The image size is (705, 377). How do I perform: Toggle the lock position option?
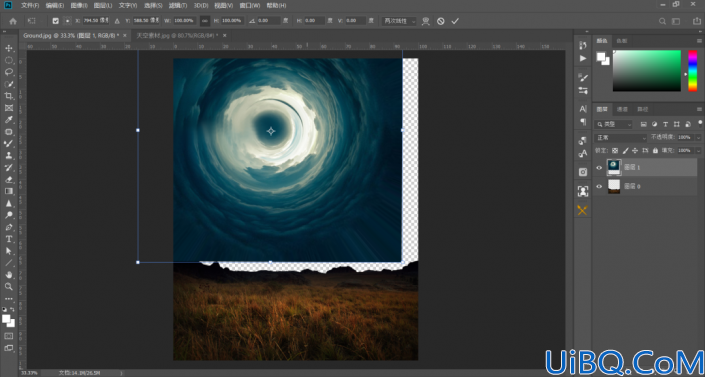(635, 151)
